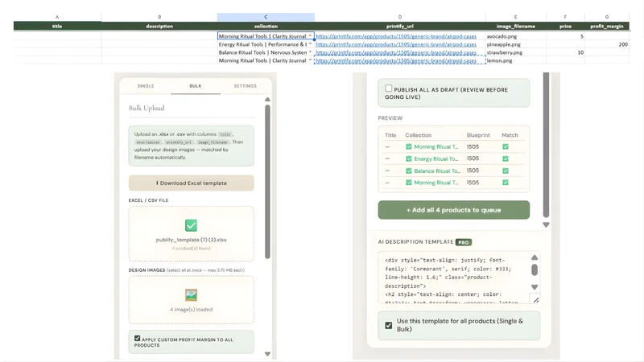Click the up arrow in the template textarea scrollbar

click(x=535, y=257)
